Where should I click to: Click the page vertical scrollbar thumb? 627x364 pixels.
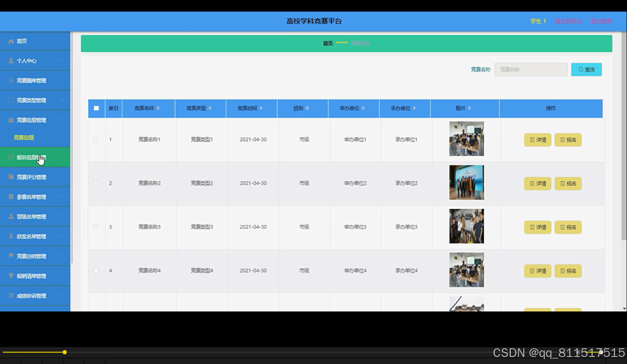coord(624,136)
